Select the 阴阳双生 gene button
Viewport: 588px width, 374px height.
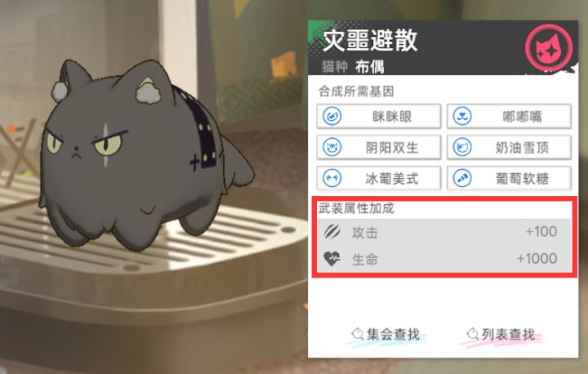[379, 147]
